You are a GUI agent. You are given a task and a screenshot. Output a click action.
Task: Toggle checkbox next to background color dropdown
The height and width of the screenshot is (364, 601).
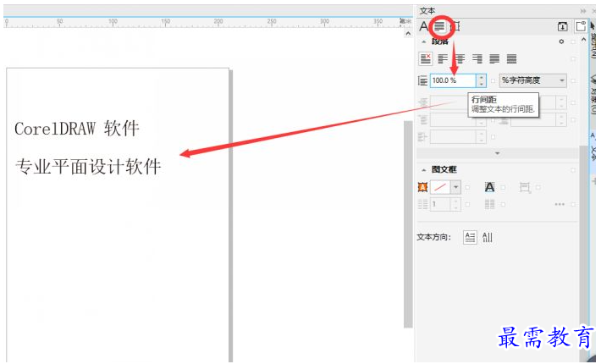pyautogui.click(x=467, y=188)
